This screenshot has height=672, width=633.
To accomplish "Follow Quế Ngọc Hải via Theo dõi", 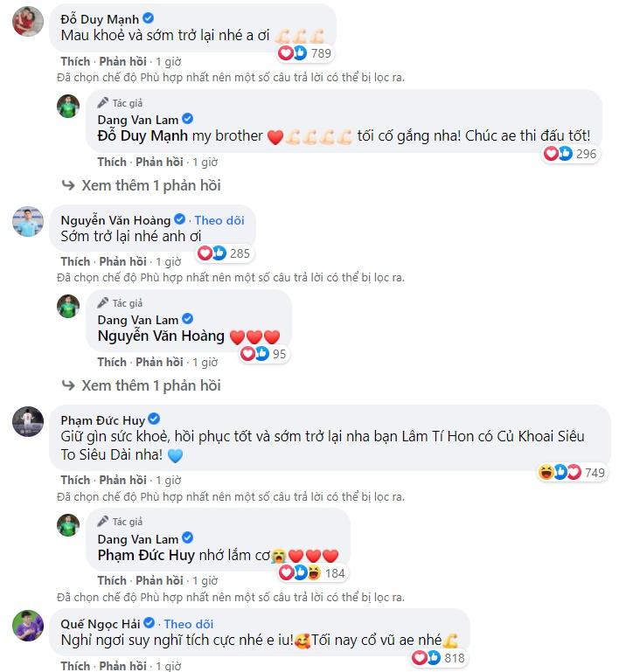I will click(189, 624).
